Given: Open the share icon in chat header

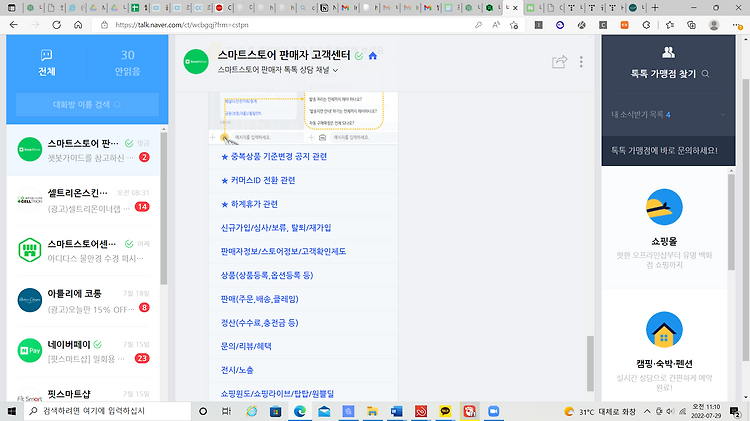Looking at the screenshot, I should (x=559, y=62).
